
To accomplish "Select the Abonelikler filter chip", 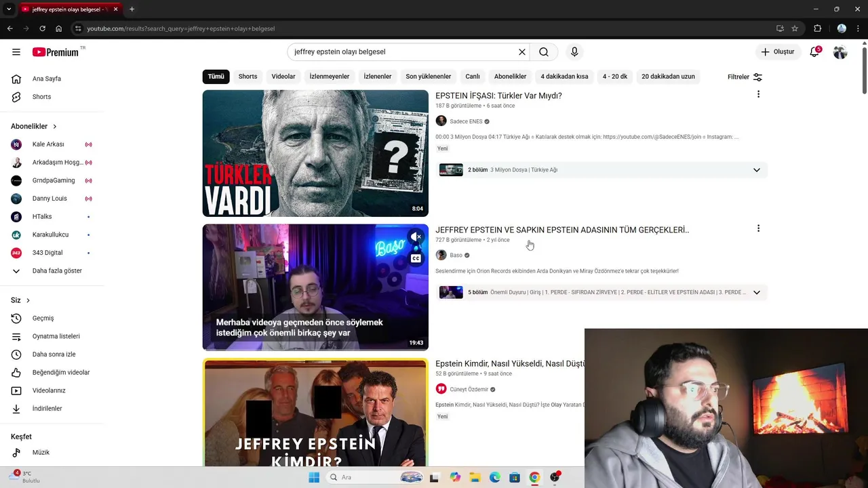I will tap(510, 77).
